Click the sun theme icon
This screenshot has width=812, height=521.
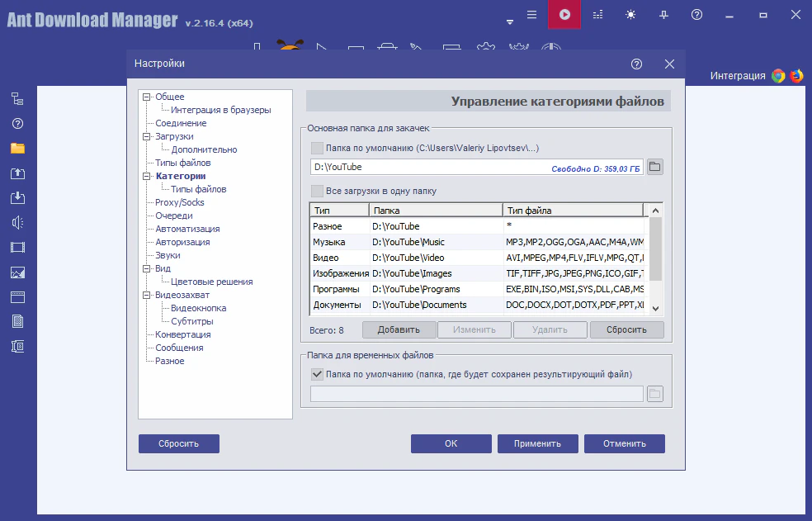point(631,15)
